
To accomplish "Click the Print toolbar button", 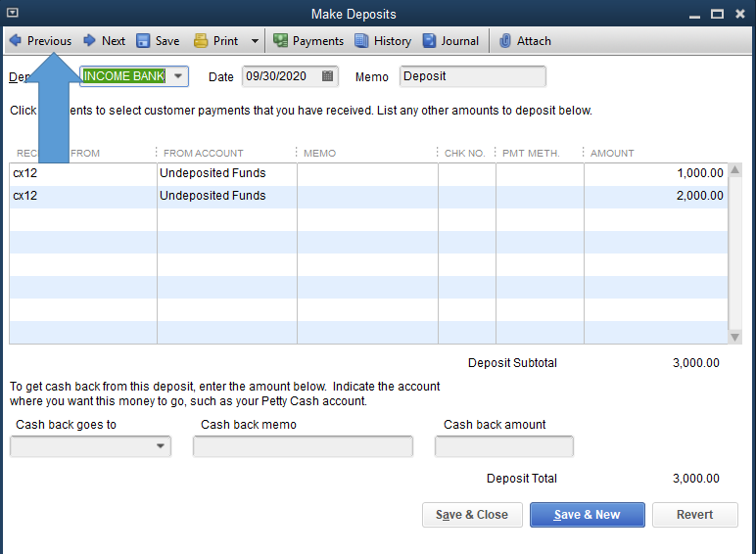I will [216, 41].
